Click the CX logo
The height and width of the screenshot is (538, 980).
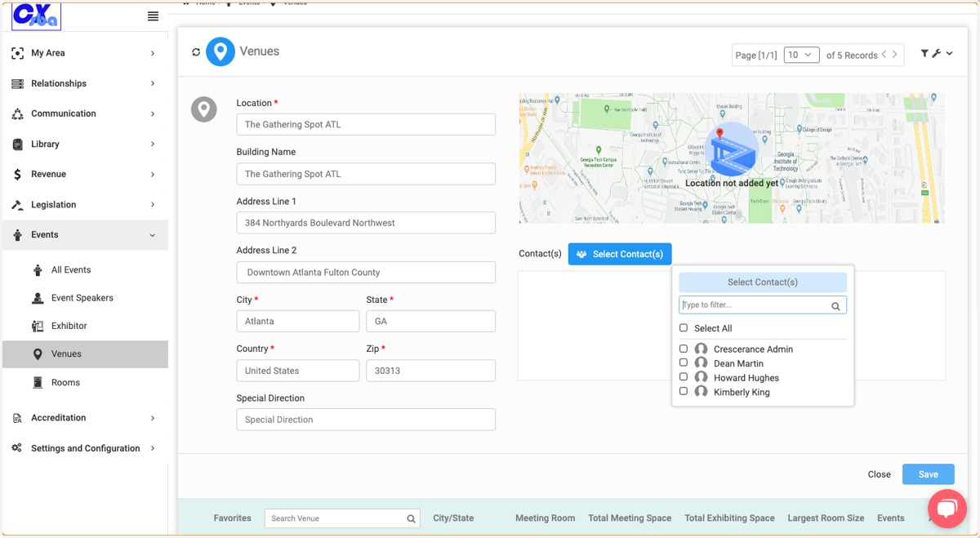click(36, 16)
